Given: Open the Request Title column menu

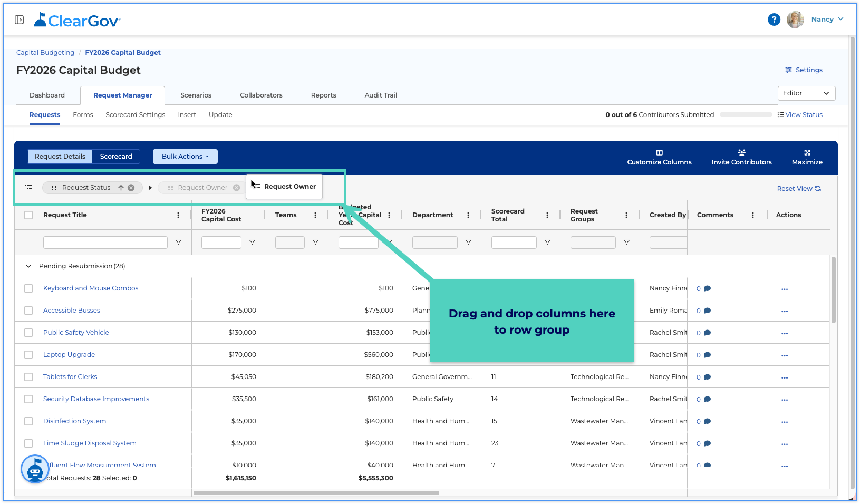Looking at the screenshot, I should tap(178, 215).
